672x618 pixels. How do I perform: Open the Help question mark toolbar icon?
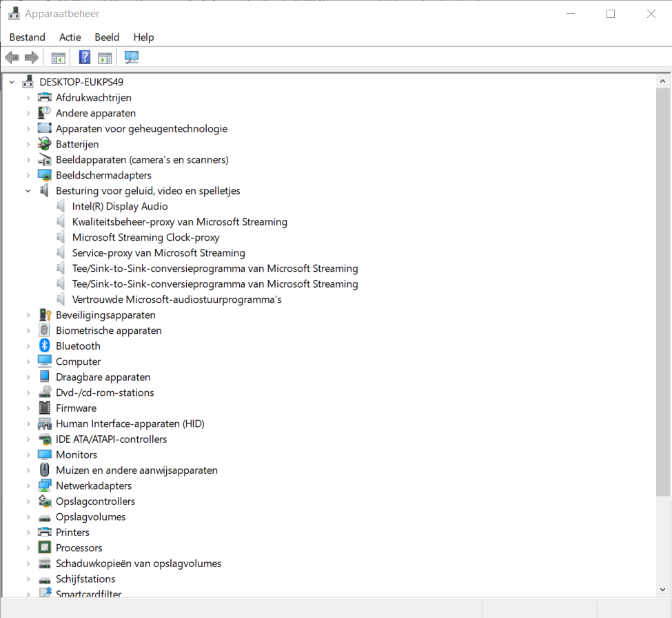85,57
